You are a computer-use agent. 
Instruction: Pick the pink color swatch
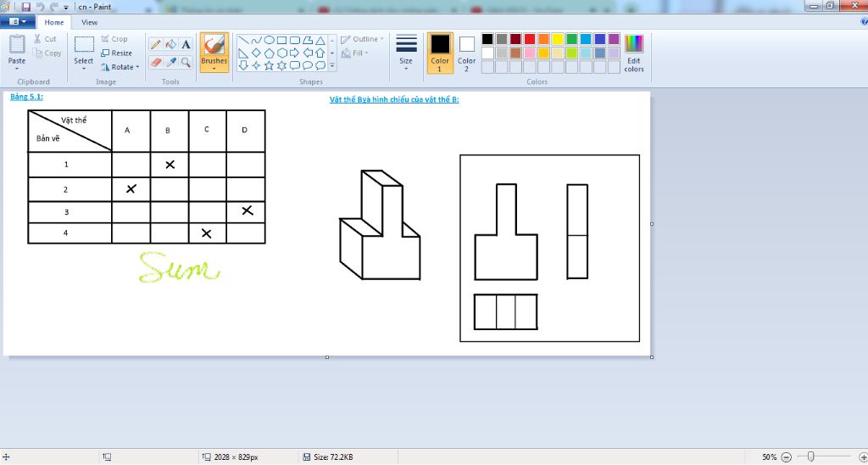[x=530, y=53]
